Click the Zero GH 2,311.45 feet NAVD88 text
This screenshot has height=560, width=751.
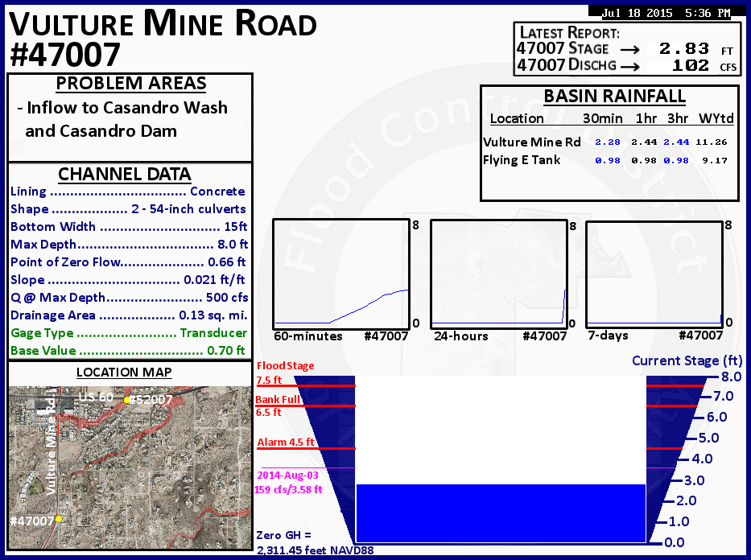pyautogui.click(x=315, y=543)
